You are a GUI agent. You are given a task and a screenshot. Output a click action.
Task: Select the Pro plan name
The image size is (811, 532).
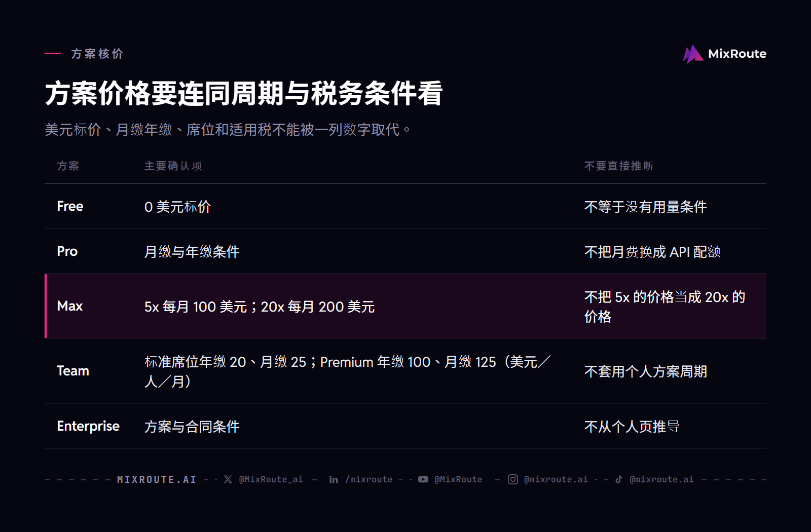click(x=67, y=251)
